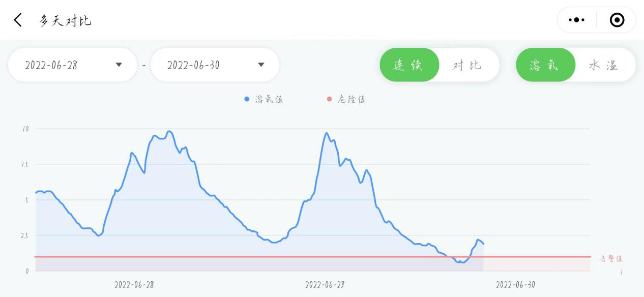
Task: Click the 多天对比 page title
Action: (x=66, y=21)
